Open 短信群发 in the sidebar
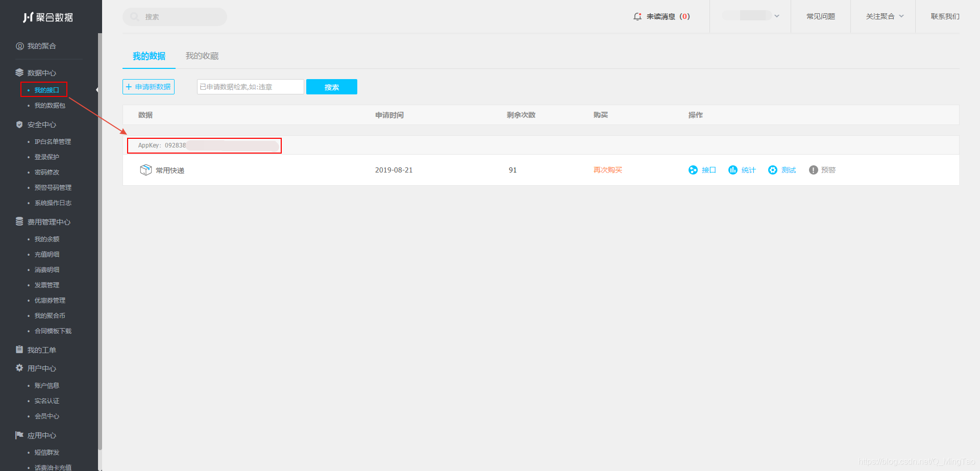This screenshot has width=980, height=471. point(47,452)
